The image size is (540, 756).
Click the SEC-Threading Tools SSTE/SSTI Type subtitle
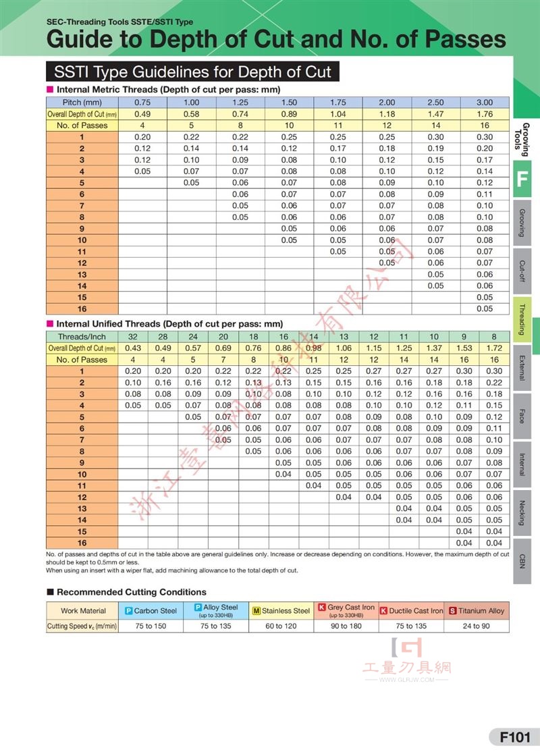click(x=119, y=22)
